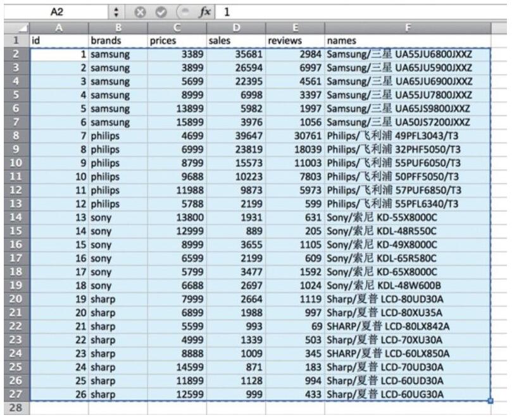Screen dimensions: 512x420
Task: Click the 'id' header cell
Action: (59, 40)
